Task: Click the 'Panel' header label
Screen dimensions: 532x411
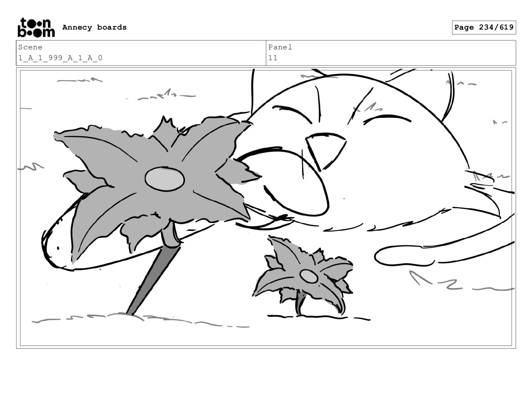Action: pos(280,47)
